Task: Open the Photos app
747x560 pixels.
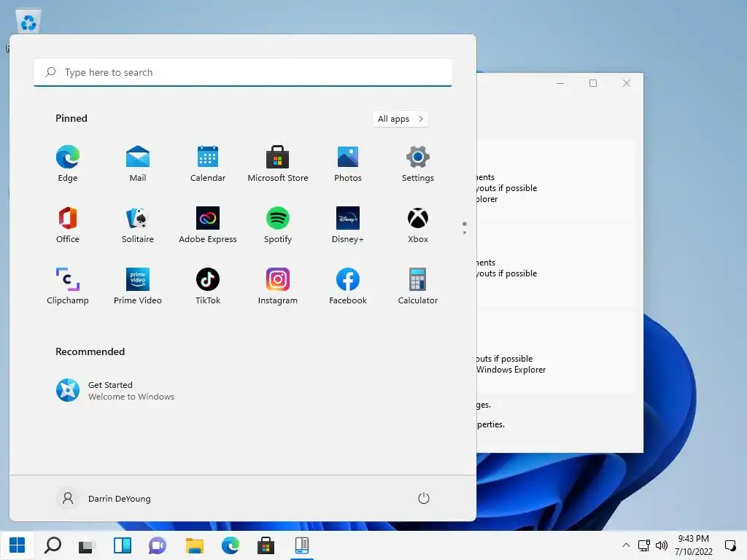Action: coord(348,164)
